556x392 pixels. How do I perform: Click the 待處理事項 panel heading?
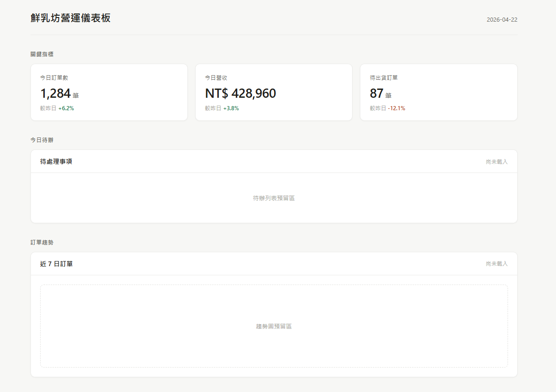click(x=56, y=161)
